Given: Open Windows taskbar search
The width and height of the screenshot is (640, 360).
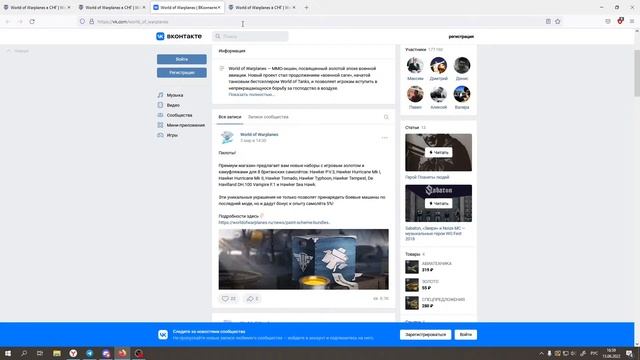Looking at the screenshot, I should pos(24,353).
